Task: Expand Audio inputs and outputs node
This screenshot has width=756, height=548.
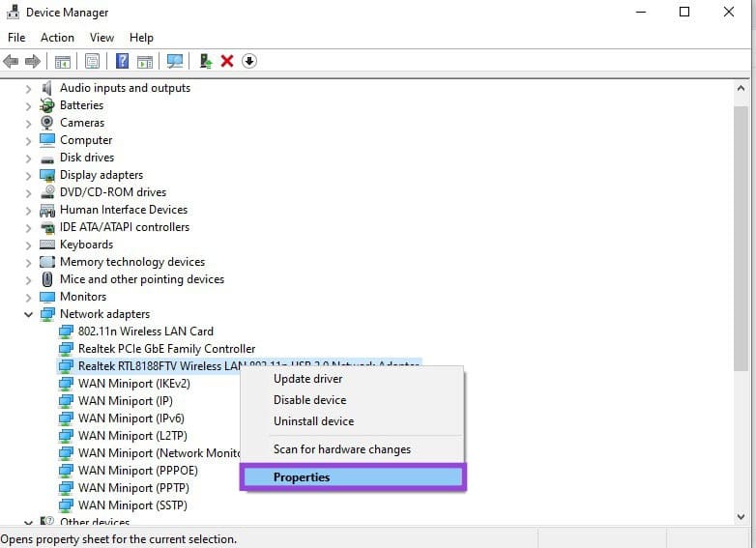Action: (x=28, y=89)
